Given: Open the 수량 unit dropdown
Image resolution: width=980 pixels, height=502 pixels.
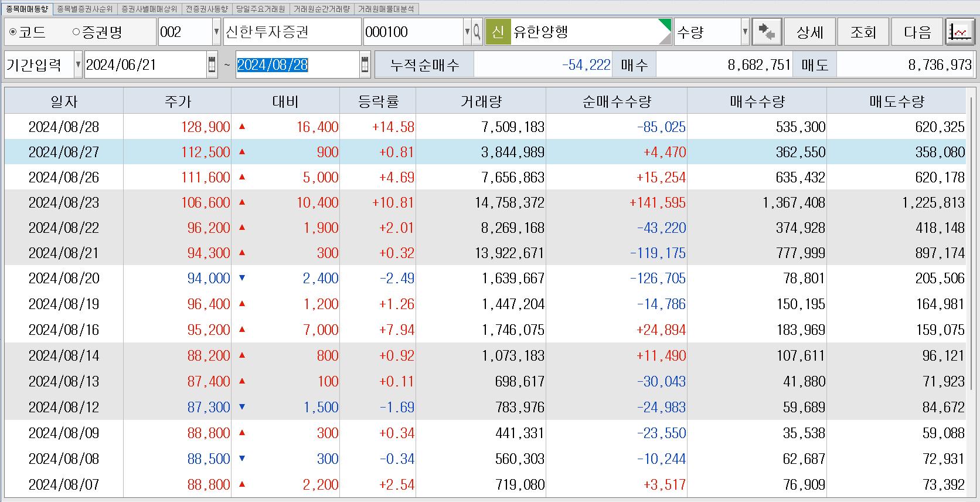Looking at the screenshot, I should click(x=745, y=32).
